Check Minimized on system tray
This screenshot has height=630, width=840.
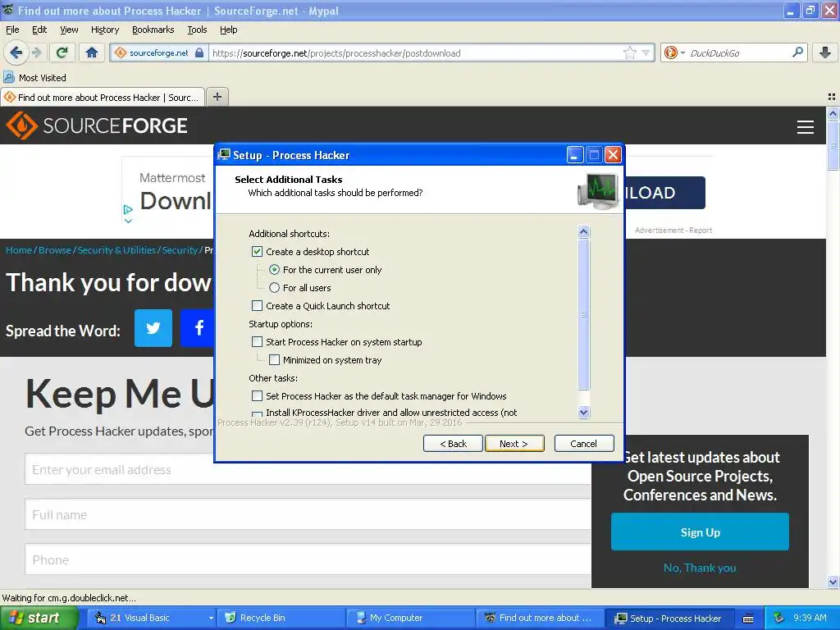tap(274, 360)
